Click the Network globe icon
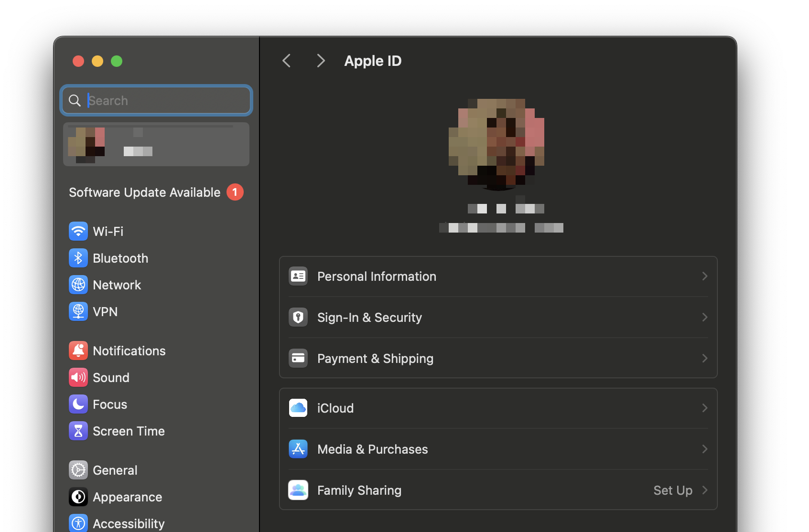 (x=78, y=285)
